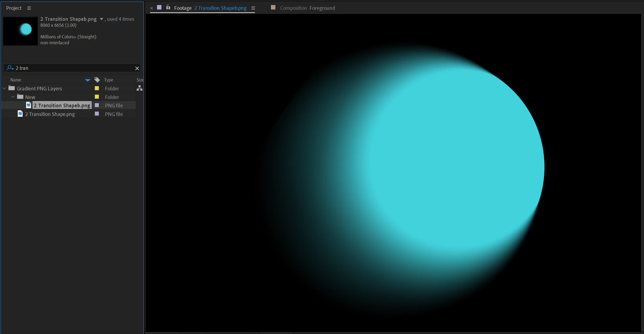The height and width of the screenshot is (334, 644).
Task: Click the search magnifier filter icon
Action: coord(10,68)
